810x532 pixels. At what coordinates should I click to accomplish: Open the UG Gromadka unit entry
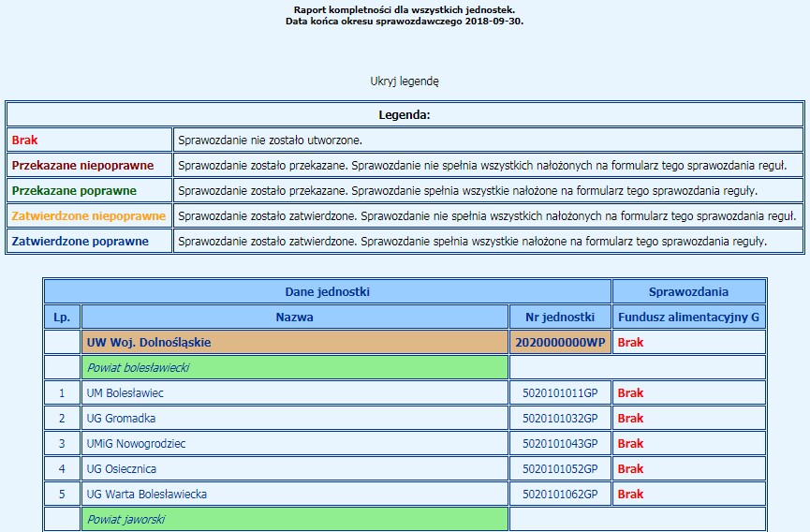(121, 419)
